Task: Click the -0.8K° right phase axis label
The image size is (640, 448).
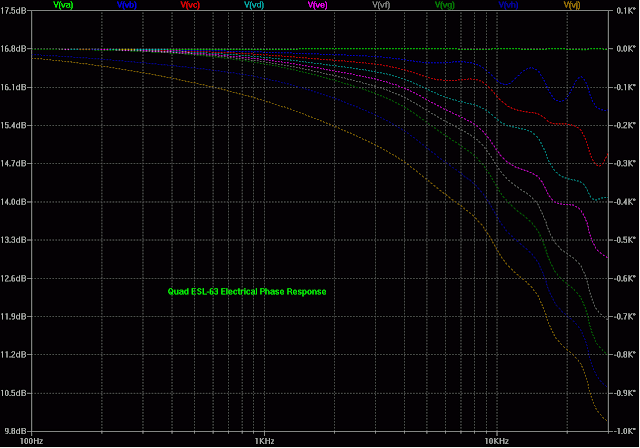Action: click(625, 355)
